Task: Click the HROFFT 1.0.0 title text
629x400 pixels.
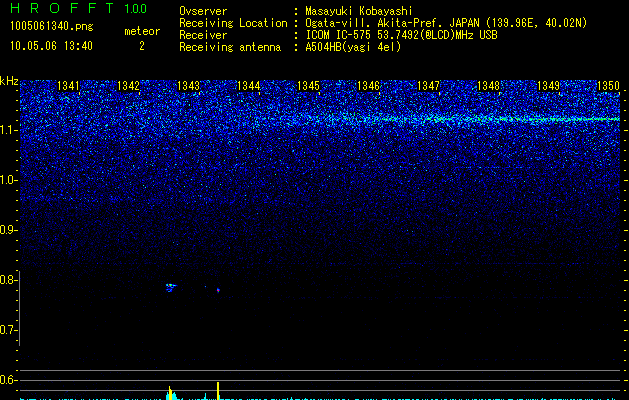Action: click(79, 8)
